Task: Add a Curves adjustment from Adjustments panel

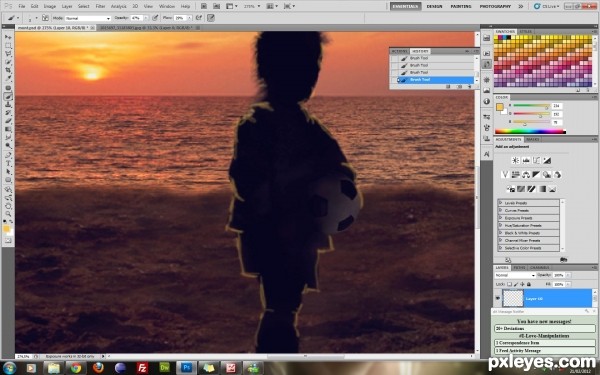Action: pos(536,160)
